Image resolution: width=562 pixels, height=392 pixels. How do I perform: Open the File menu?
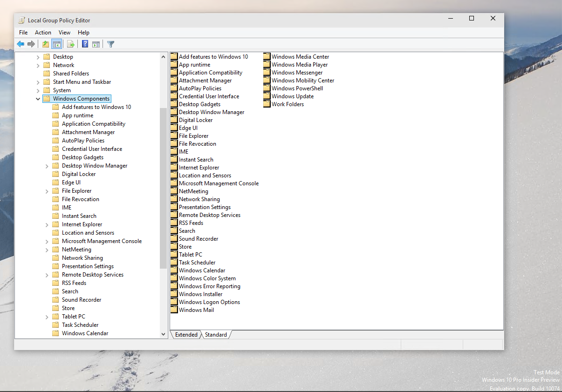pos(23,33)
